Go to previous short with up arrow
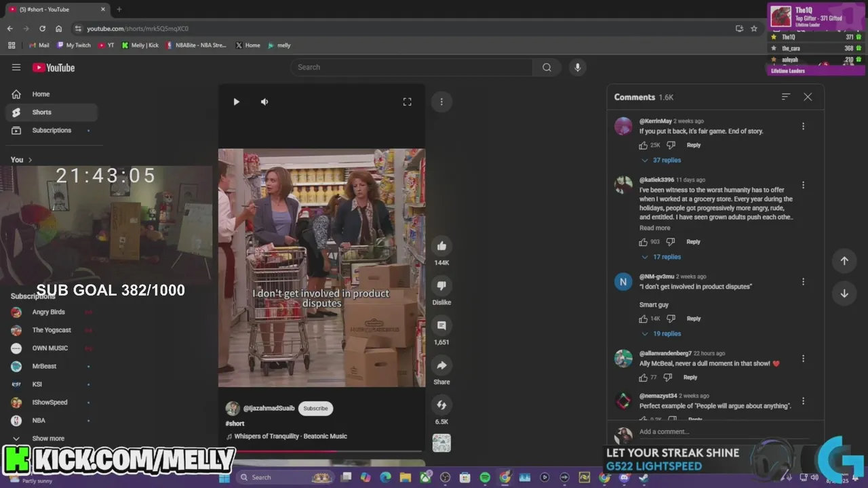 coord(844,261)
